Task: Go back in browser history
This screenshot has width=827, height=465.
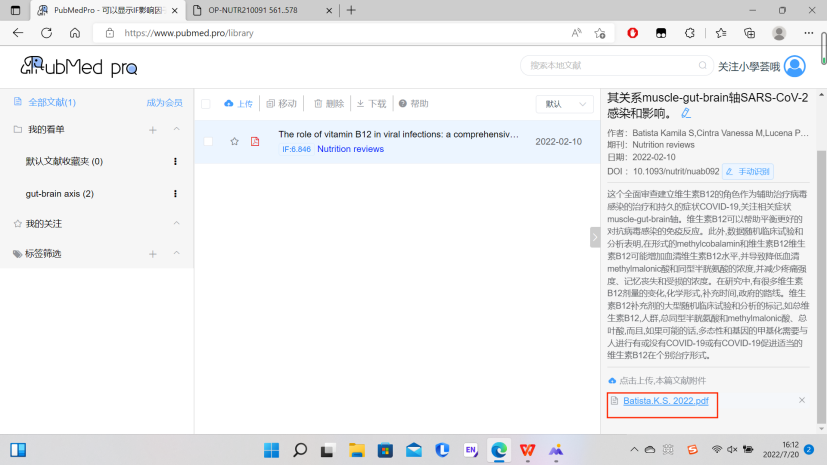Action: (18, 33)
